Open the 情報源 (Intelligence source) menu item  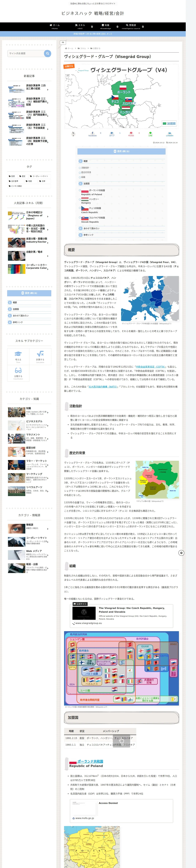click(131, 27)
